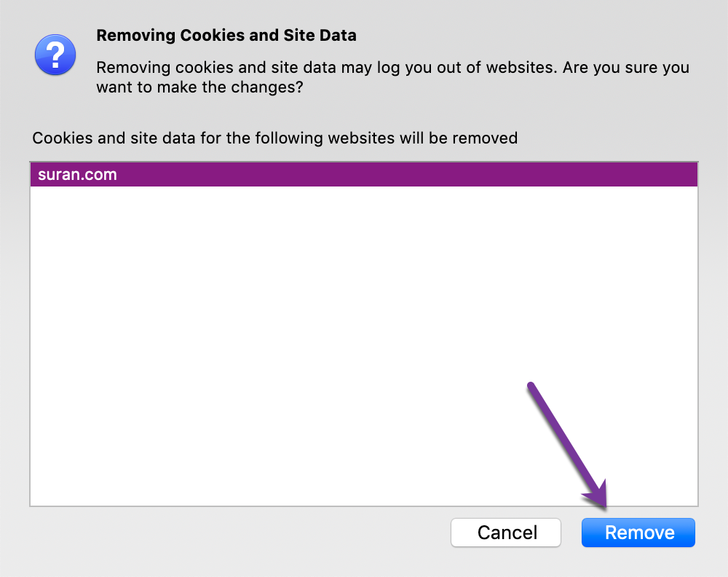
Task: Click the blue question mark icon
Action: (55, 55)
